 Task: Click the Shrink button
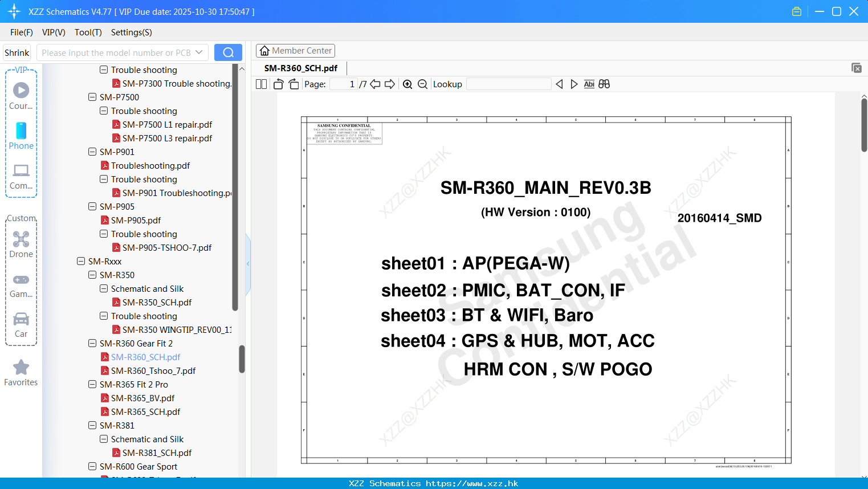[x=17, y=52]
